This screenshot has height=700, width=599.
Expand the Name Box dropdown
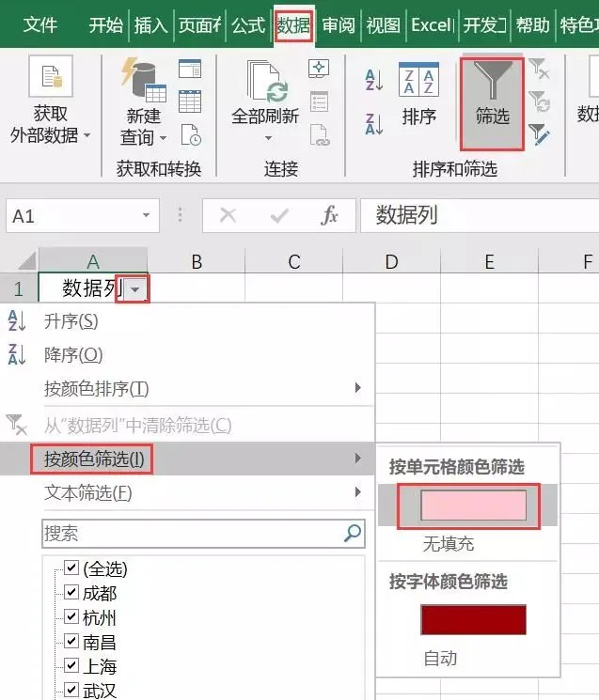[146, 215]
